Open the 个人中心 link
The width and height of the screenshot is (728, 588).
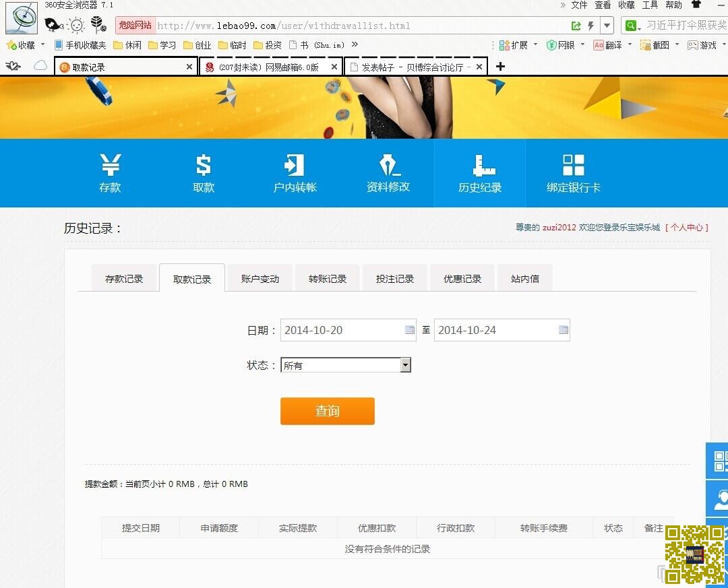point(687,228)
